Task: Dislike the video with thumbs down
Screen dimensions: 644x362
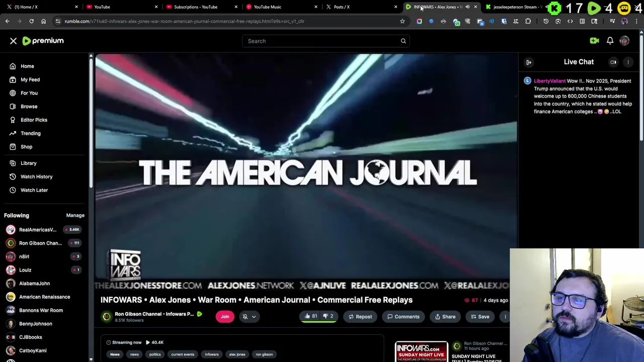Action: [x=328, y=316]
